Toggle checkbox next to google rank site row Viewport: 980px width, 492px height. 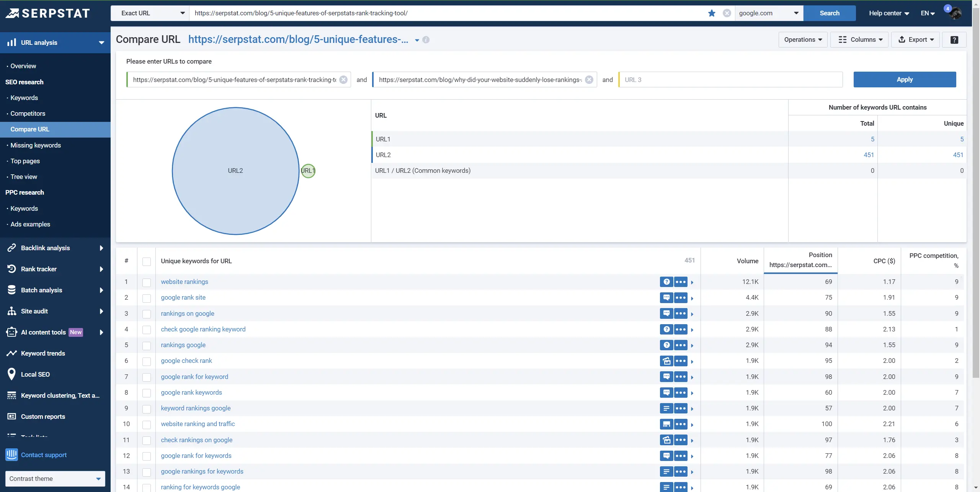[x=146, y=297]
